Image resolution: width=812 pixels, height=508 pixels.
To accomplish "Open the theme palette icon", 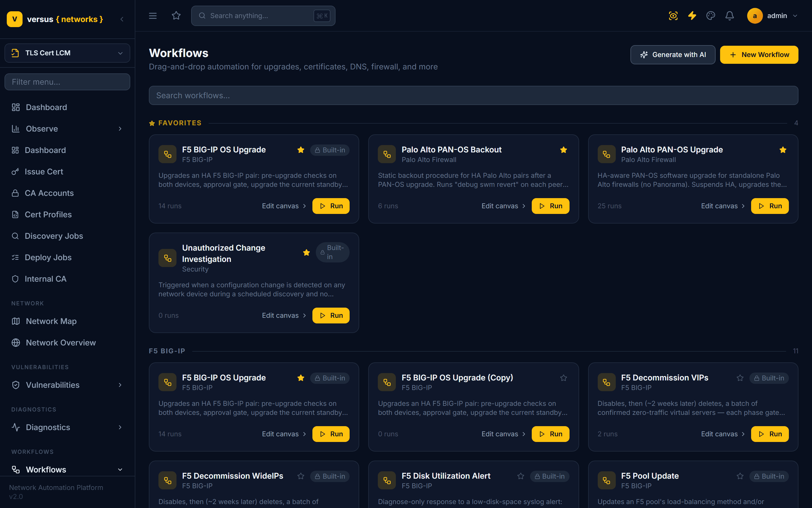I will tap(711, 16).
